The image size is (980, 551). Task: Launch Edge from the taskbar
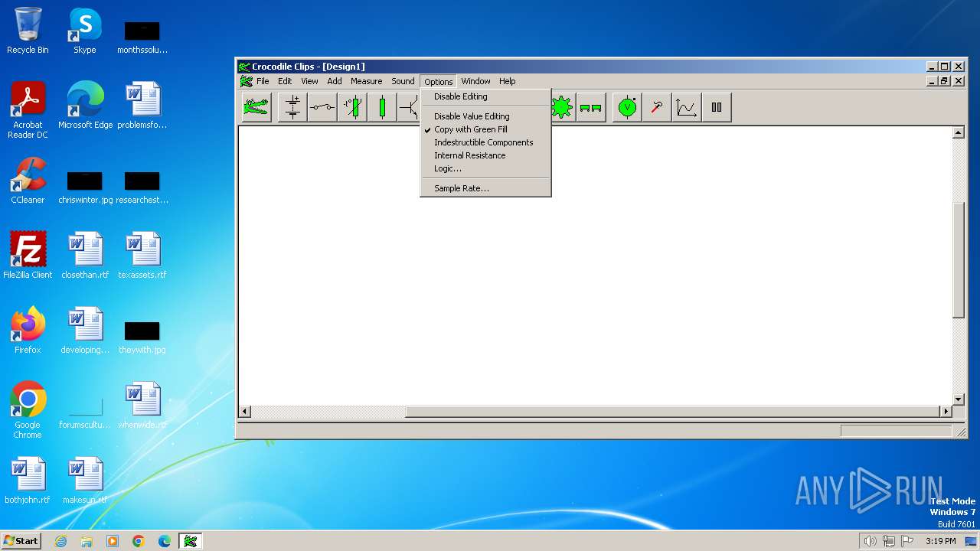click(x=165, y=541)
